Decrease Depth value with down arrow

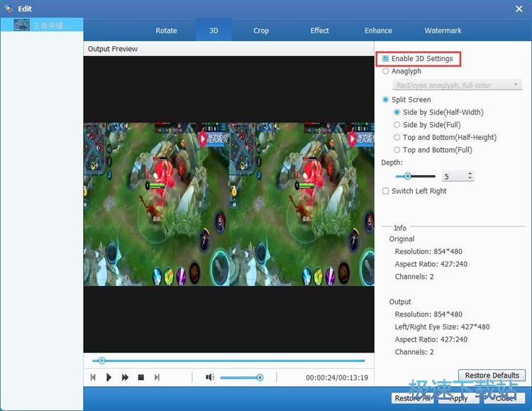tap(470, 179)
